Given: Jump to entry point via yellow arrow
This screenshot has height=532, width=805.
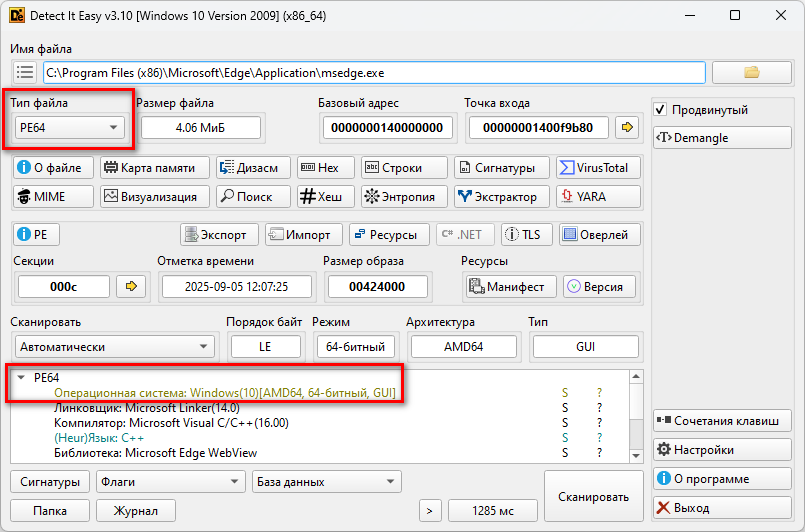Looking at the screenshot, I should tap(627, 127).
